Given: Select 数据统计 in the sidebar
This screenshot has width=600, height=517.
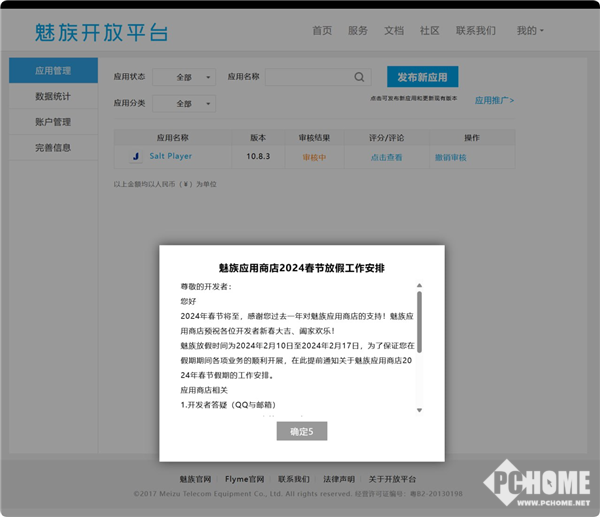Looking at the screenshot, I should coord(53,97).
